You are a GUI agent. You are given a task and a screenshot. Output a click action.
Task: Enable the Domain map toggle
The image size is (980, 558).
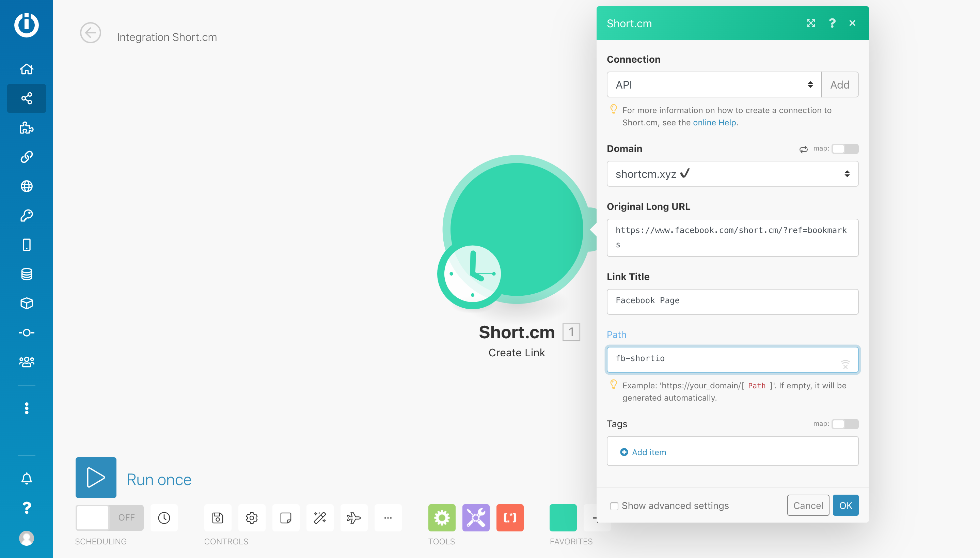point(844,149)
